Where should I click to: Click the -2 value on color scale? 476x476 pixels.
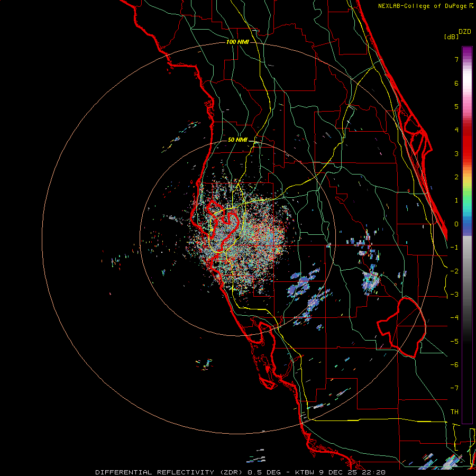coord(454,271)
